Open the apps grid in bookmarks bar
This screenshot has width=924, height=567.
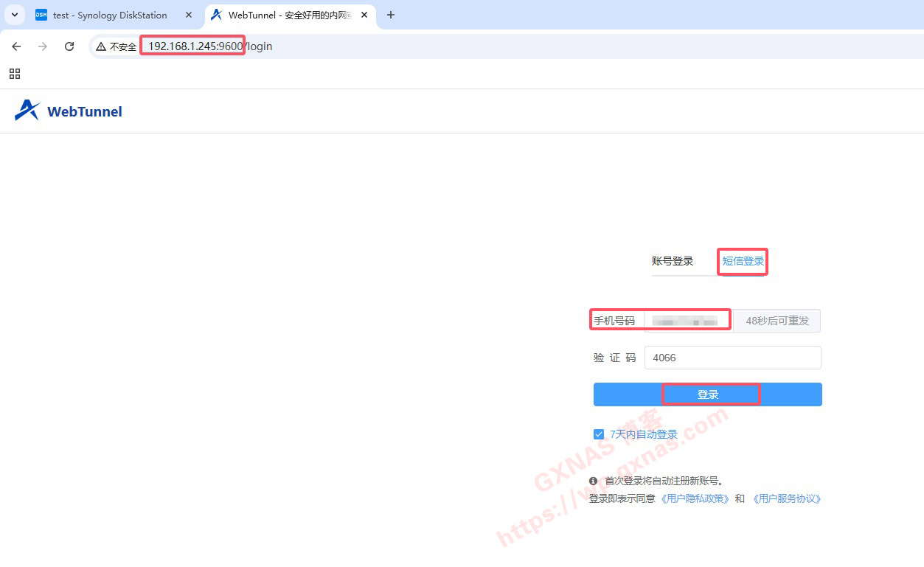pos(15,74)
